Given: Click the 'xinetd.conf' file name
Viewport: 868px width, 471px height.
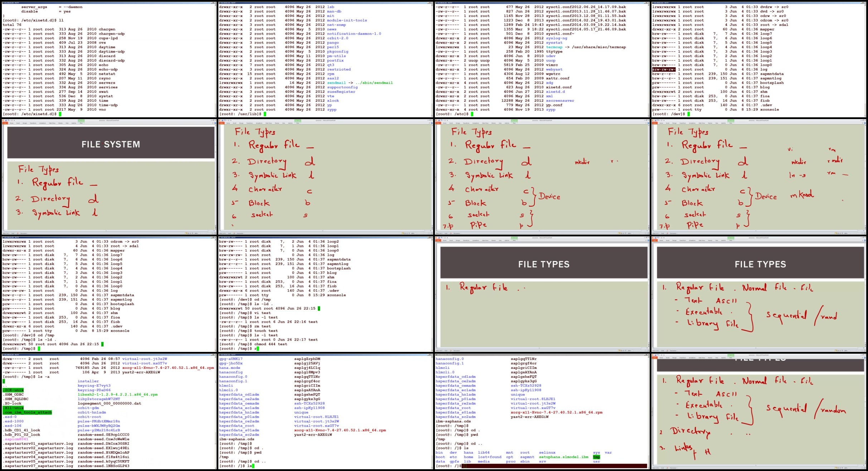Looking at the screenshot, I should (x=559, y=87).
